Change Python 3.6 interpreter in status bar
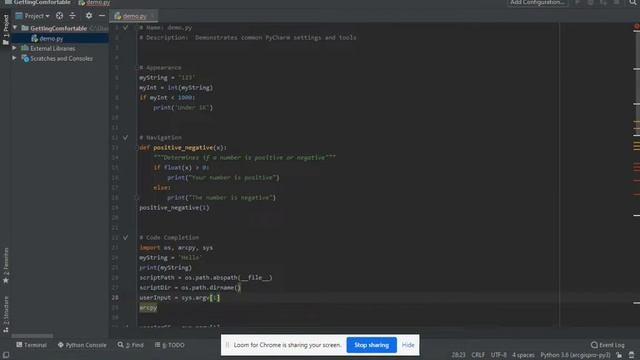Viewport: 640px width, 360px height. tap(576, 355)
